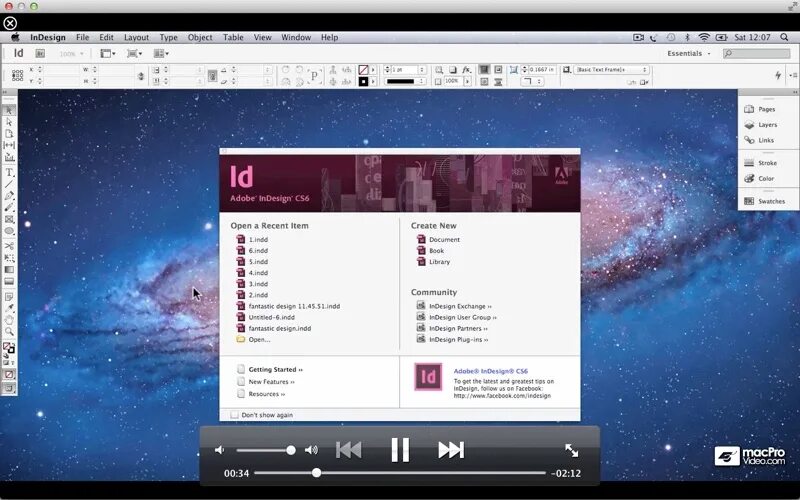Select the Gap tool
Screen dimensions: 800x500
click(9, 145)
